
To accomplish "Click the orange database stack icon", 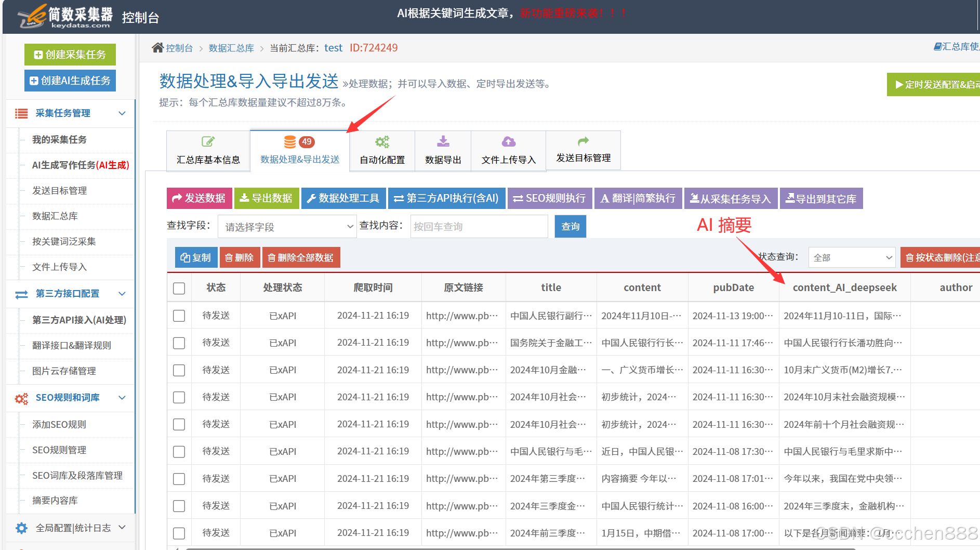I will pyautogui.click(x=290, y=142).
